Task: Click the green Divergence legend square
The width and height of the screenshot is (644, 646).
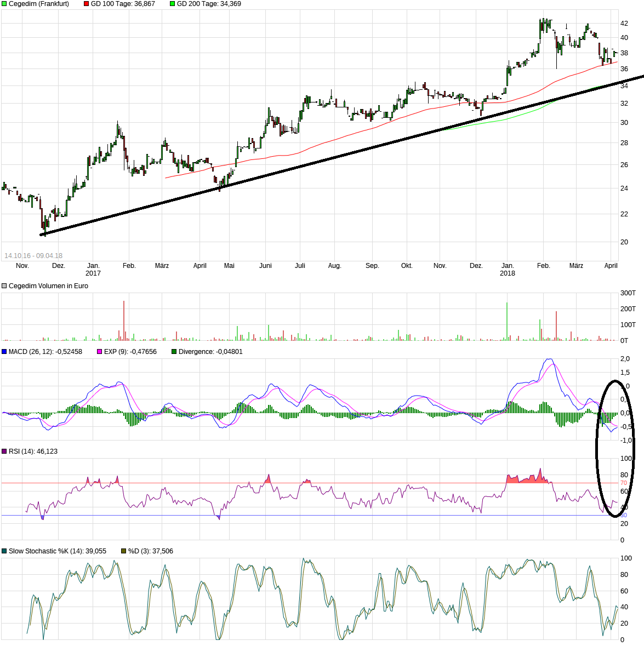Action: click(x=174, y=352)
